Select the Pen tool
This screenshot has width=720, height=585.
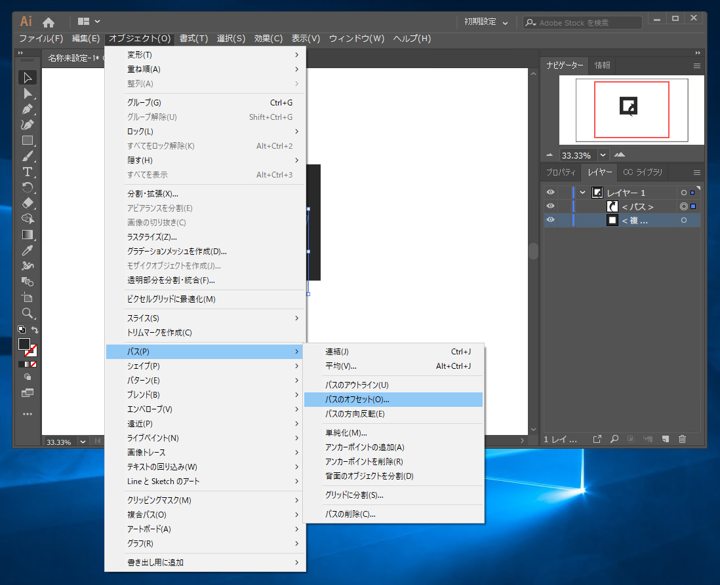coord(27,109)
